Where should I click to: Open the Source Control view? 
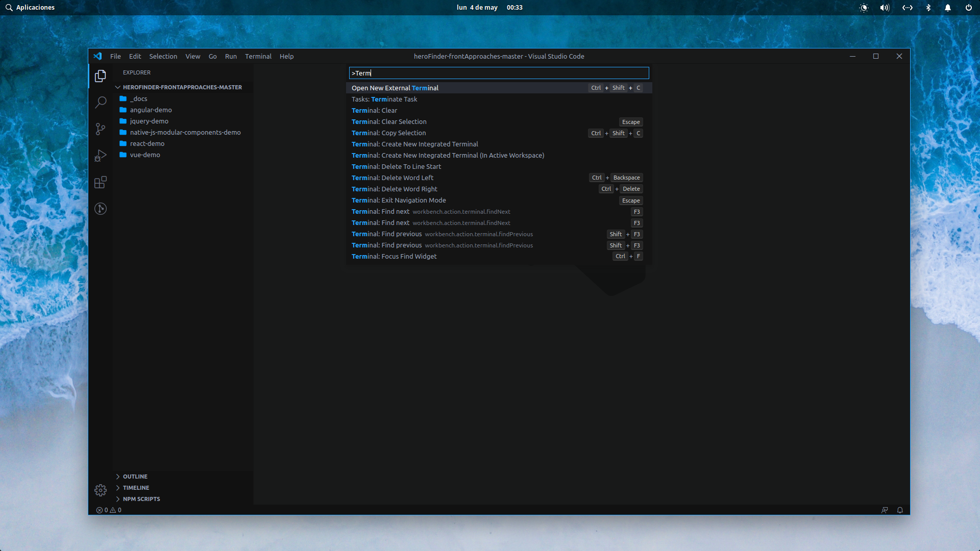click(x=101, y=129)
